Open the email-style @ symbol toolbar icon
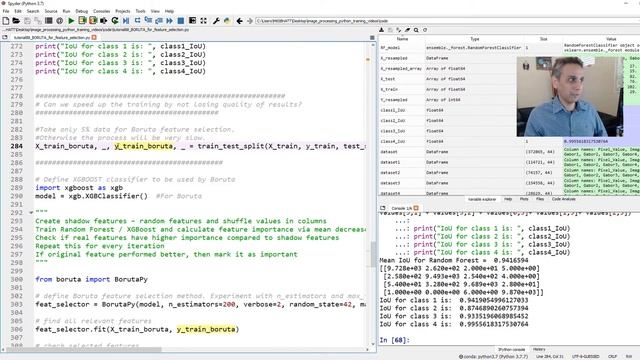The image size is (640, 360). [x=60, y=21]
